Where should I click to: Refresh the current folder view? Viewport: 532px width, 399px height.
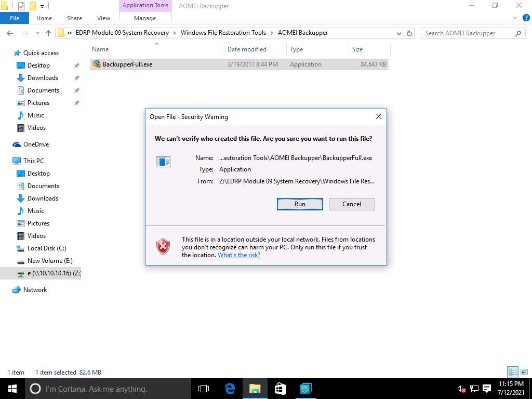(409, 33)
